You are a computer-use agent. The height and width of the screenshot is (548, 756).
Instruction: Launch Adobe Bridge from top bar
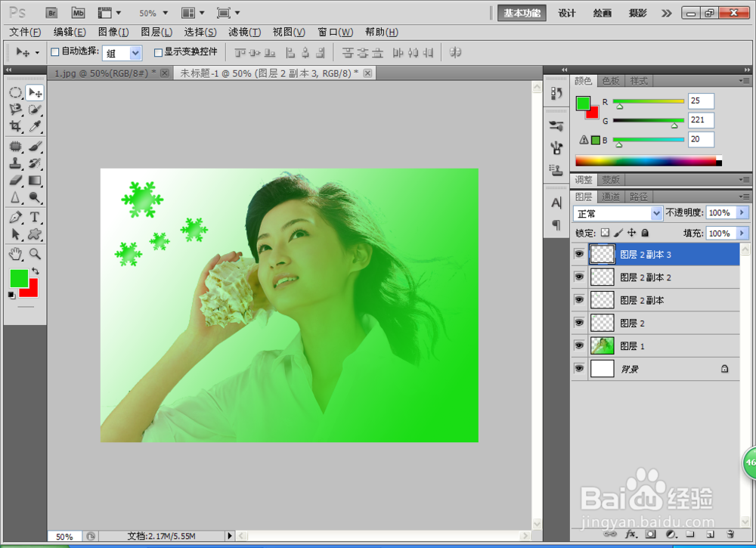(51, 13)
